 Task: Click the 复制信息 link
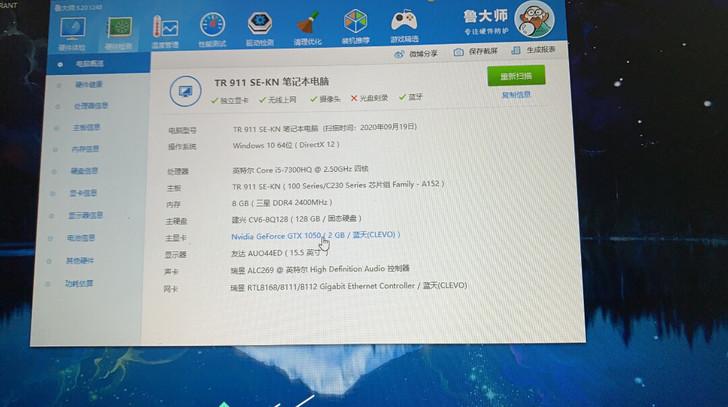click(x=516, y=95)
